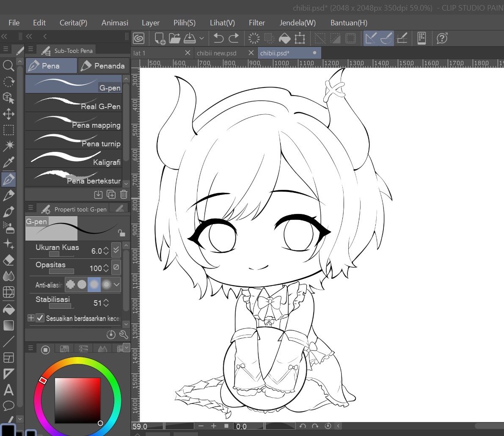This screenshot has width=504, height=436.
Task: Select the Auto select magic wand tool
Action: click(8, 145)
